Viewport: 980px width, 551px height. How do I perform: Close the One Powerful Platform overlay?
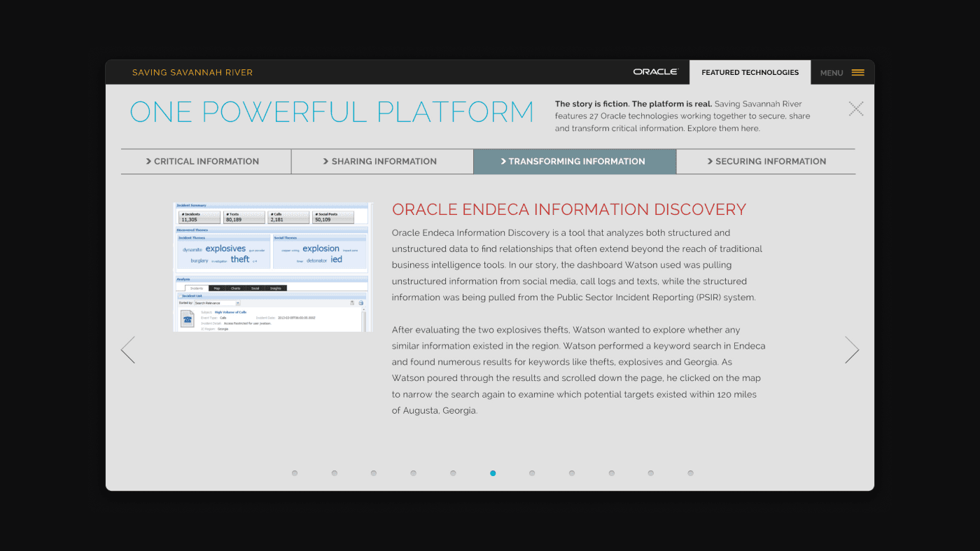pos(856,109)
